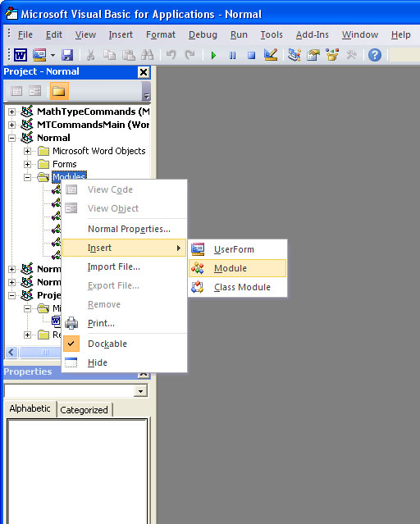Toggle the Design Mode icon

271,55
